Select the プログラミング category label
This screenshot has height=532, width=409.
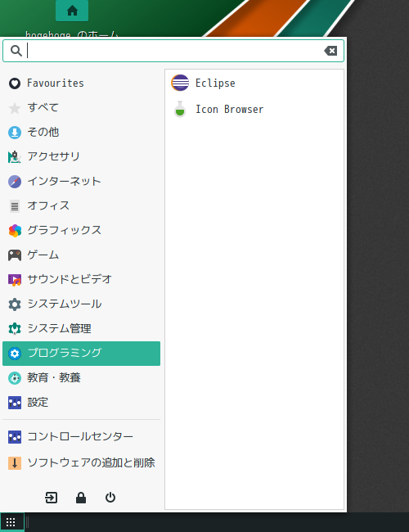tap(65, 354)
